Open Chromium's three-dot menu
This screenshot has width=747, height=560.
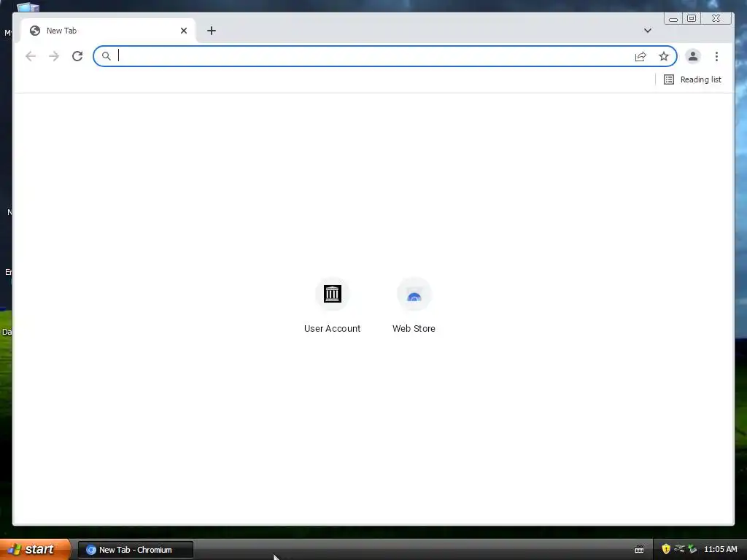(716, 56)
